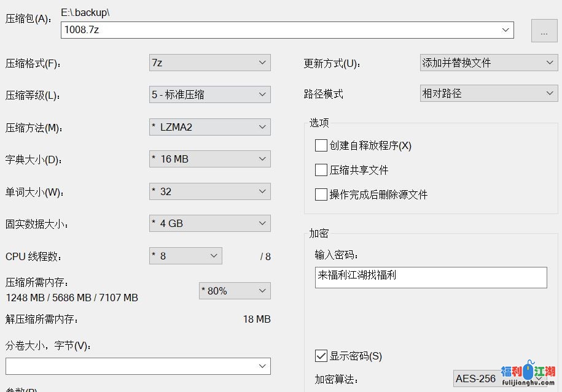This screenshot has width=562, height=392.
Task: Uncheck the 显示密码 checkbox
Action: [x=321, y=356]
